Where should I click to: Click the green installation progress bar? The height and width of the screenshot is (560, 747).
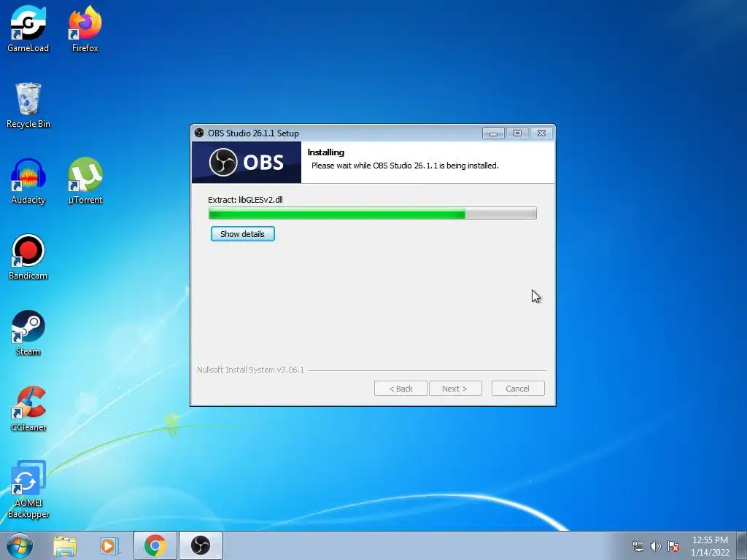pyautogui.click(x=373, y=214)
